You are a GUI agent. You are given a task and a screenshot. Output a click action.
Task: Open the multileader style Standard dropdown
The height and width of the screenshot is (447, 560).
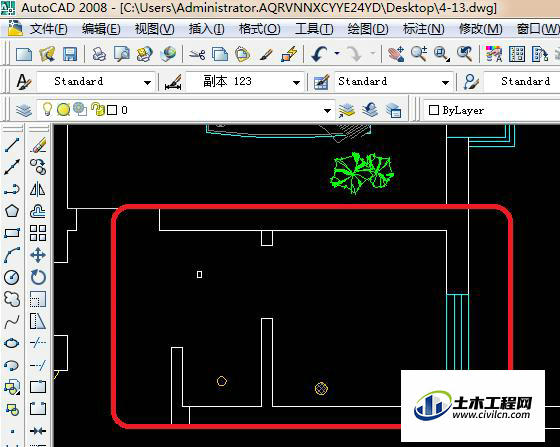(x=522, y=82)
